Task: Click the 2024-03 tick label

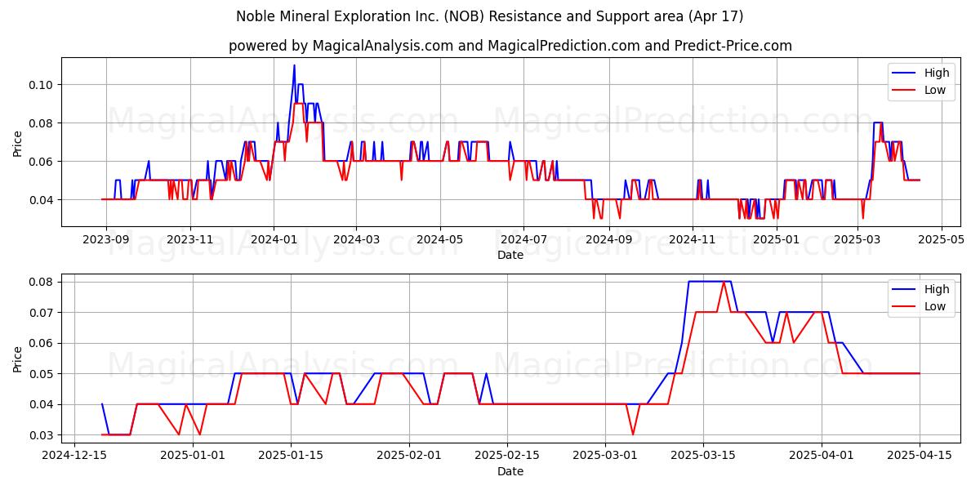Action: pos(356,240)
